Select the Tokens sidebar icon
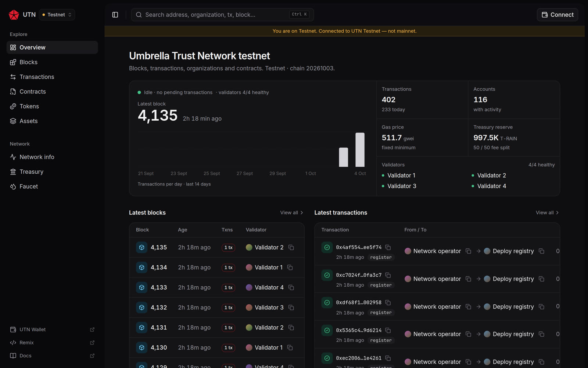588x368 pixels. click(x=13, y=106)
